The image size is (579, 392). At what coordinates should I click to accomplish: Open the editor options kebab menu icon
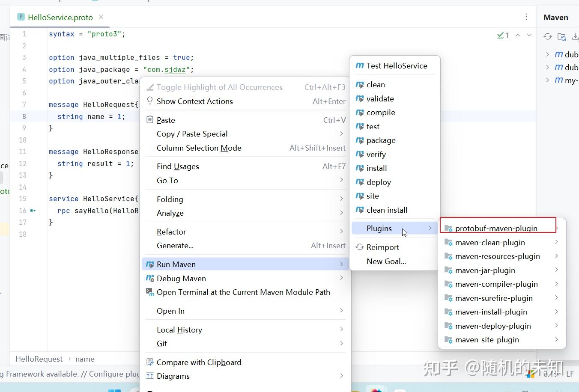click(x=526, y=17)
